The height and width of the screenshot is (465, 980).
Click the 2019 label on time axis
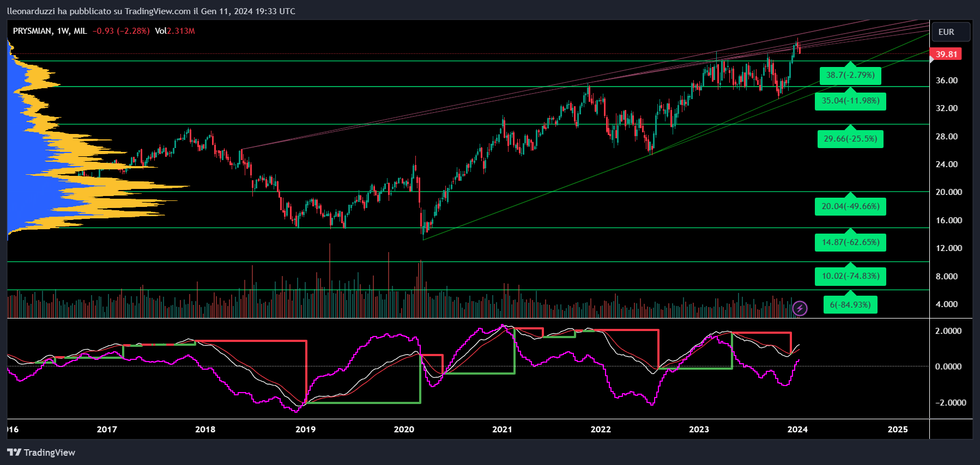(305, 429)
